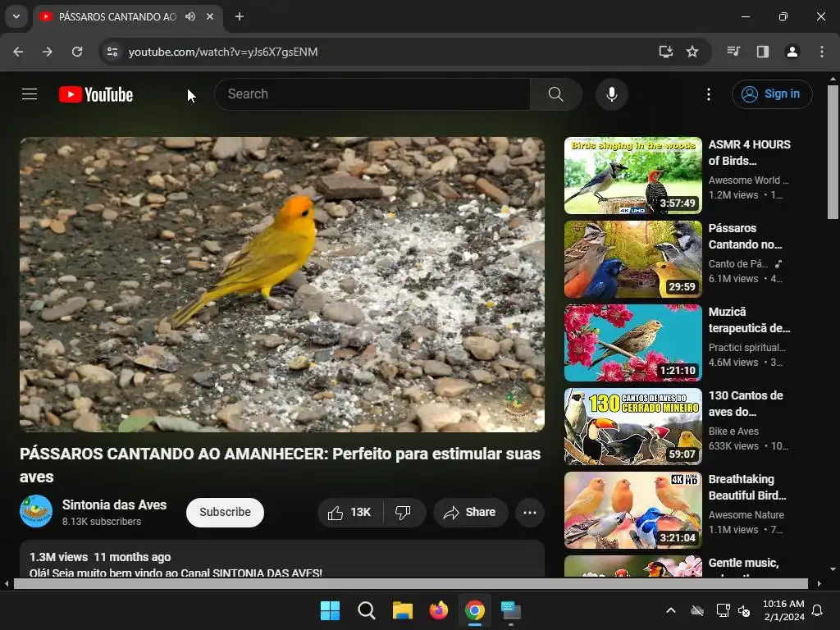840x630 pixels.
Task: Go back with the browser back arrow
Action: (x=18, y=52)
